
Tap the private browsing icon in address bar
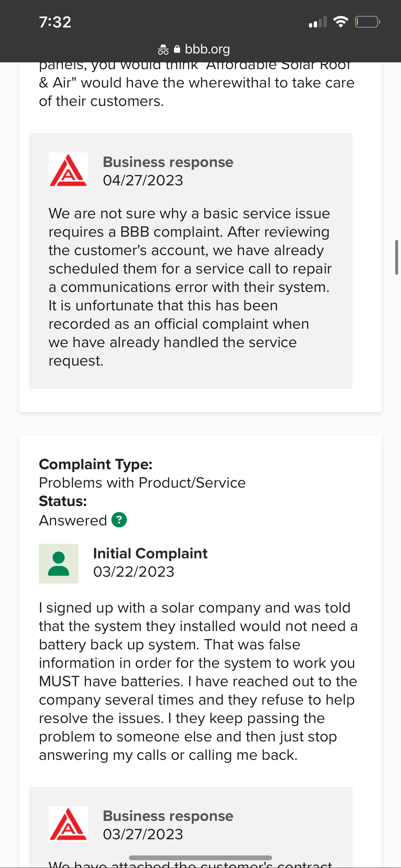tap(163, 49)
